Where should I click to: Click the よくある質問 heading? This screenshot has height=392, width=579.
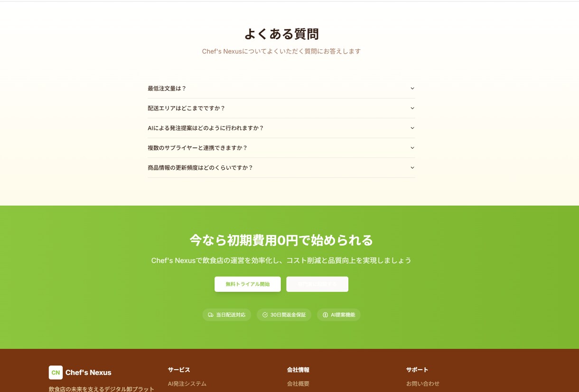[x=281, y=34]
